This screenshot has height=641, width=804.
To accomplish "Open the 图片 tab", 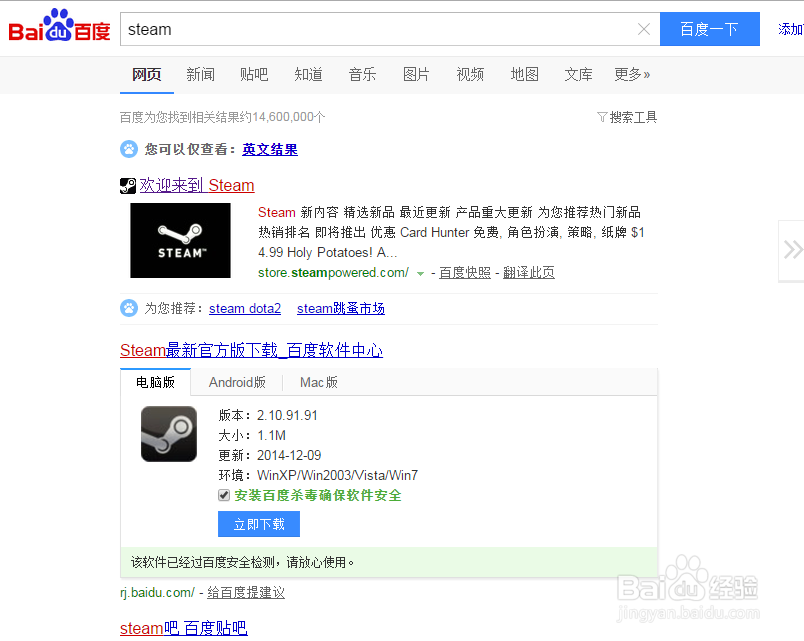I will pos(416,75).
